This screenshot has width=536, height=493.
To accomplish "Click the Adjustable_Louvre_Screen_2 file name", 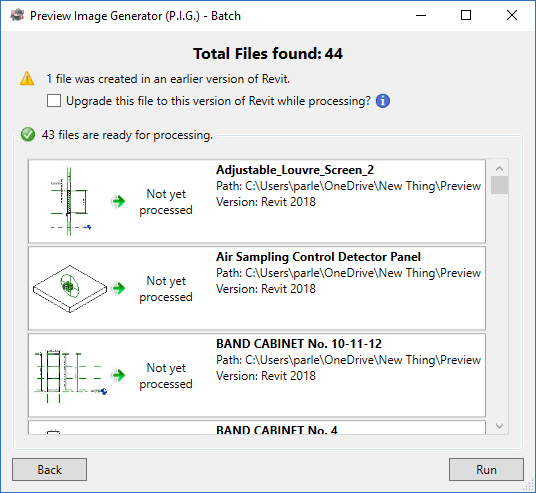I will click(x=295, y=170).
